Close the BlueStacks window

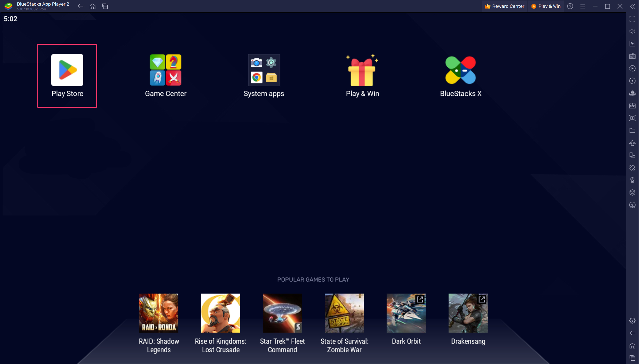coord(620,6)
